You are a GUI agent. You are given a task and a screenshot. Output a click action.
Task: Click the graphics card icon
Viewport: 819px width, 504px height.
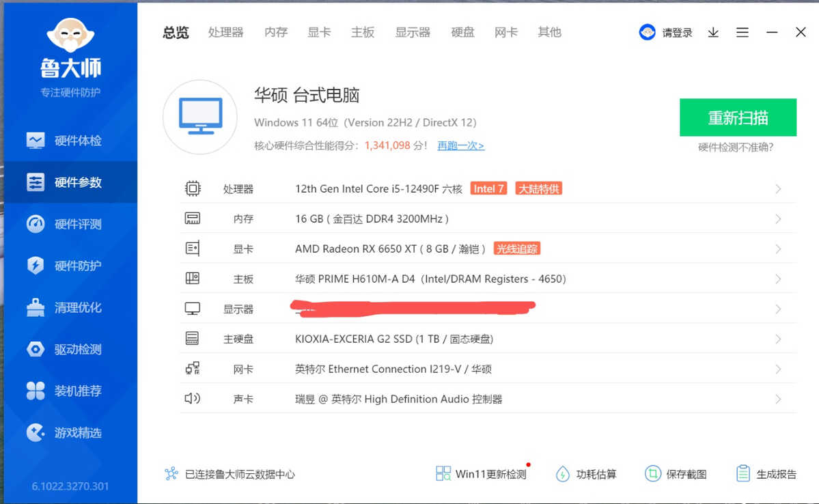(192, 249)
